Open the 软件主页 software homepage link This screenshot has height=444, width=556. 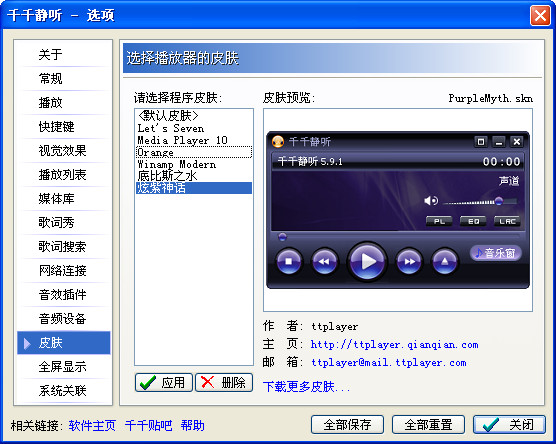coord(92,425)
